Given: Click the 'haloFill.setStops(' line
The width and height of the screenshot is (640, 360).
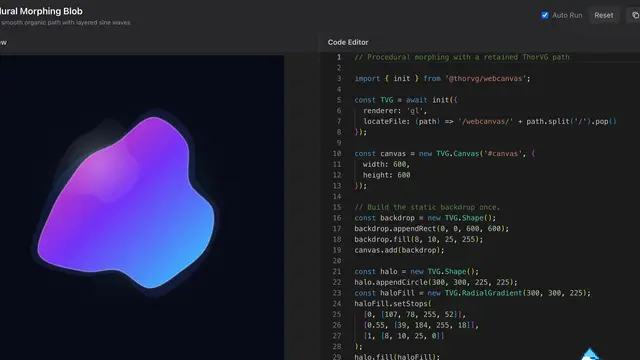Looking at the screenshot, I should [393, 304].
